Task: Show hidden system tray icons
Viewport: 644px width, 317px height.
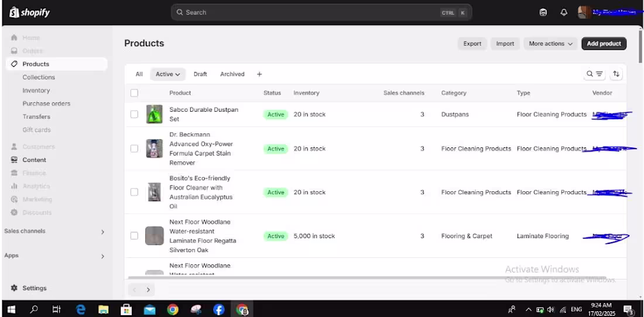Action: [529, 309]
